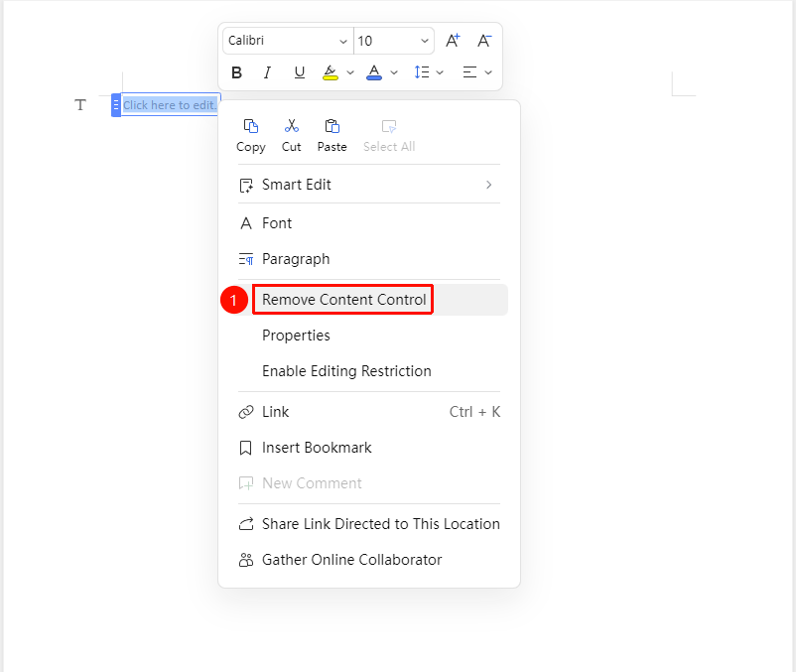
Task: Select Enable Editing Restriction
Action: point(369,371)
